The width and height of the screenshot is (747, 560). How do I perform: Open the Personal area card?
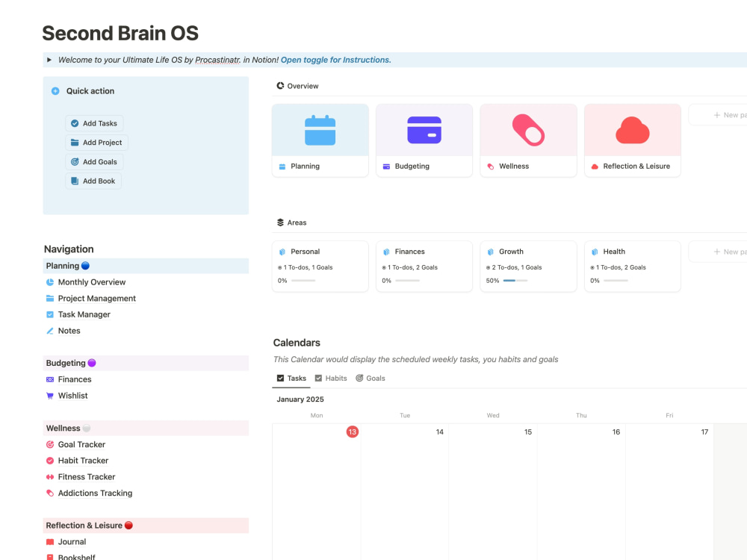click(320, 267)
